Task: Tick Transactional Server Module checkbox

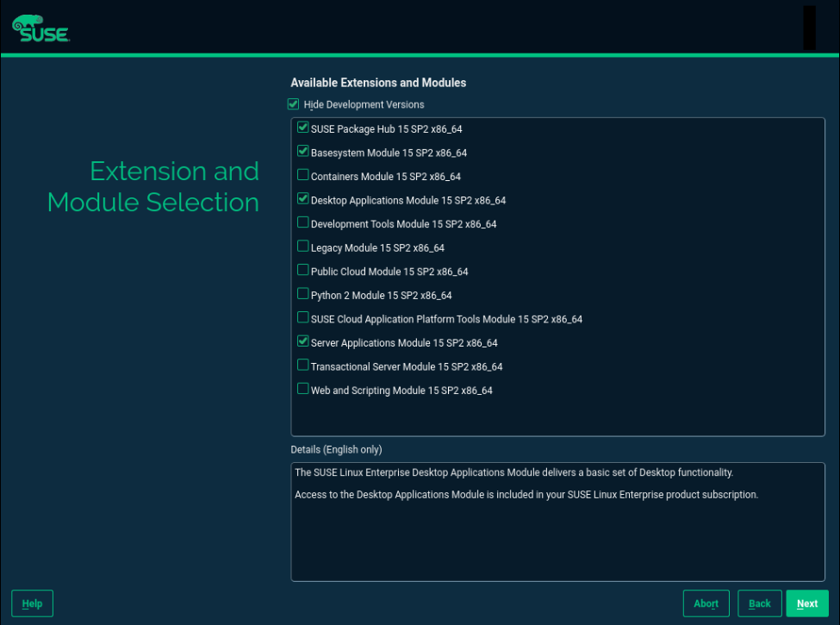Action: click(x=303, y=366)
